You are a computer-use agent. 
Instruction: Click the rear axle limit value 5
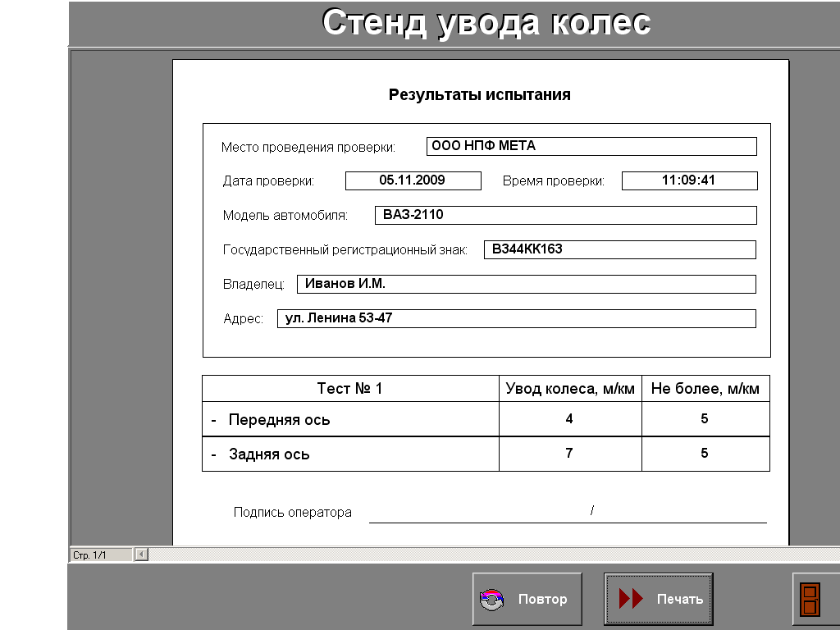(705, 453)
